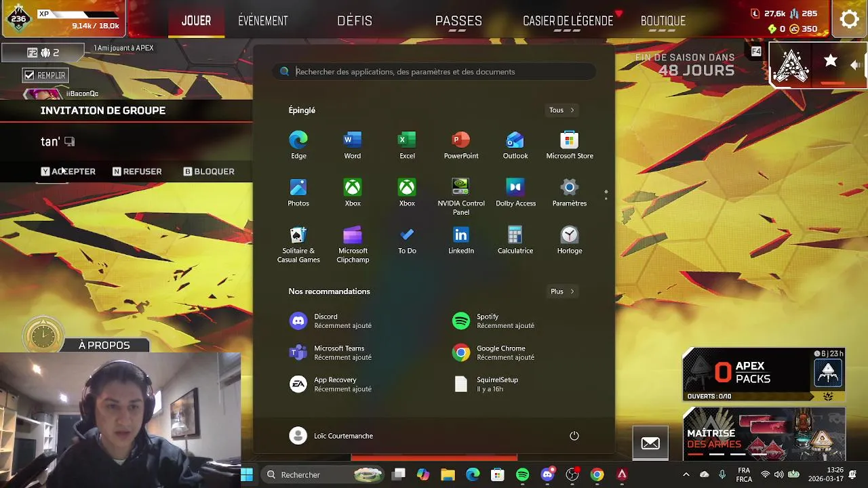Open Microsoft Store pinned app
The height and width of the screenshot is (488, 868).
(570, 145)
